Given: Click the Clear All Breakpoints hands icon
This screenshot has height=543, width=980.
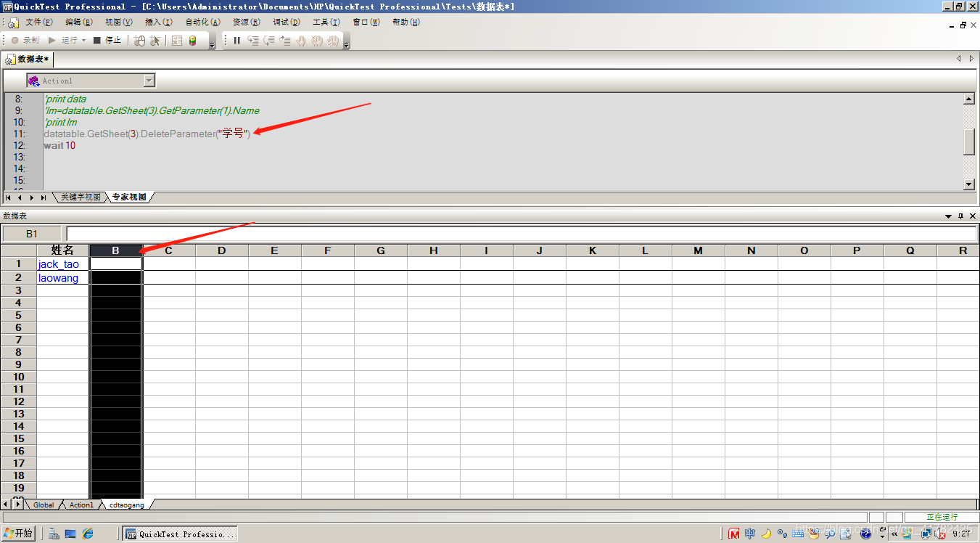Looking at the screenshot, I should (317, 41).
